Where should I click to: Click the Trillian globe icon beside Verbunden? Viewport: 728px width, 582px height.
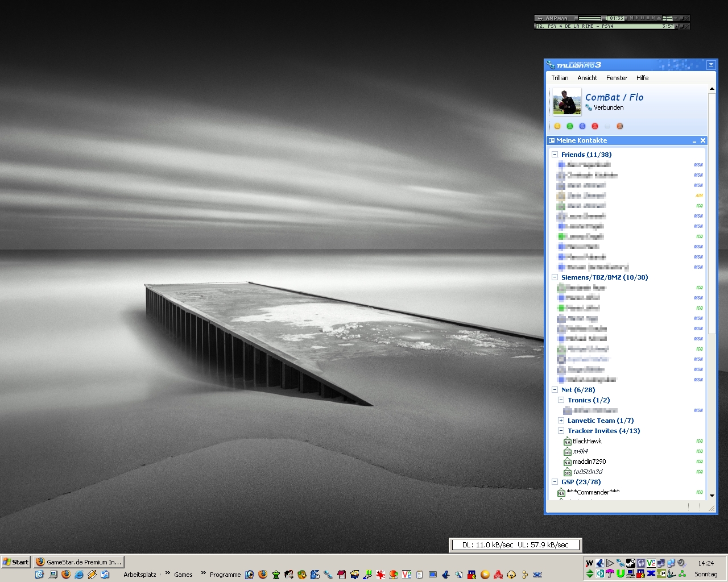click(x=589, y=107)
